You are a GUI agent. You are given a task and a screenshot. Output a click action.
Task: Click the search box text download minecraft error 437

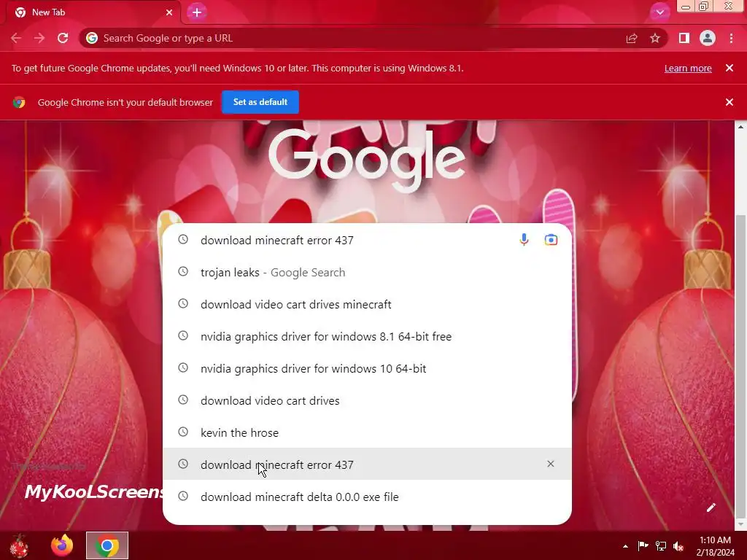[276, 240]
